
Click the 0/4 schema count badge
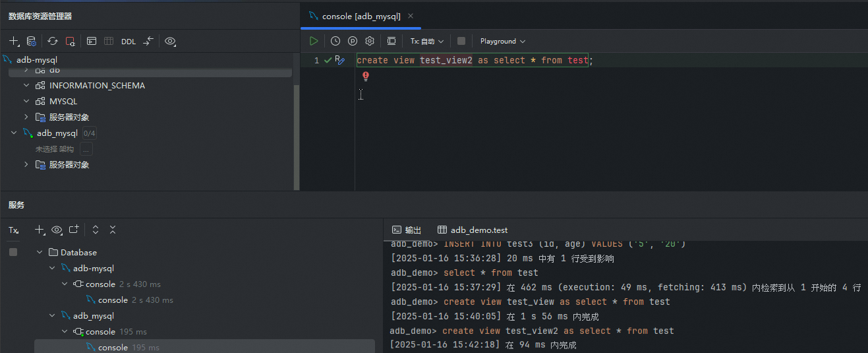coord(89,133)
